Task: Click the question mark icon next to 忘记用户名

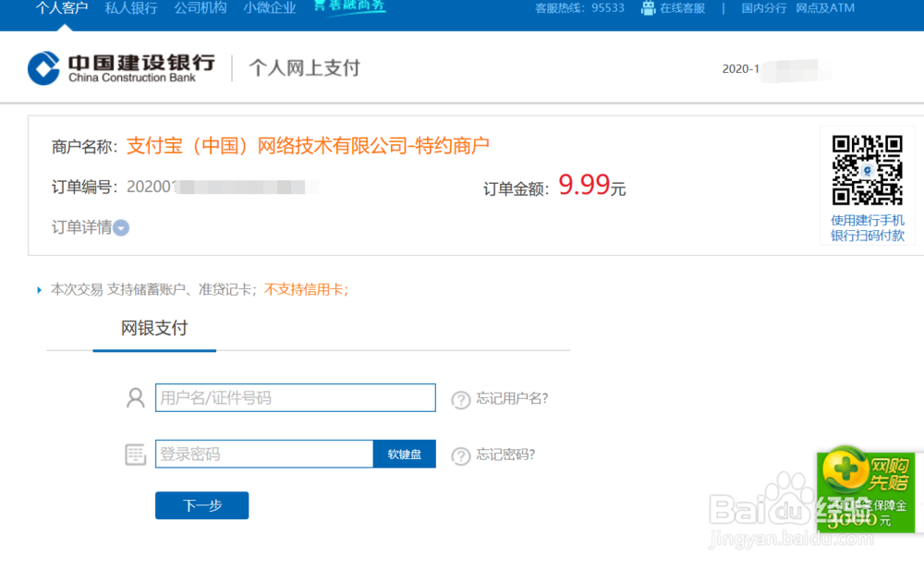Action: [x=461, y=400]
